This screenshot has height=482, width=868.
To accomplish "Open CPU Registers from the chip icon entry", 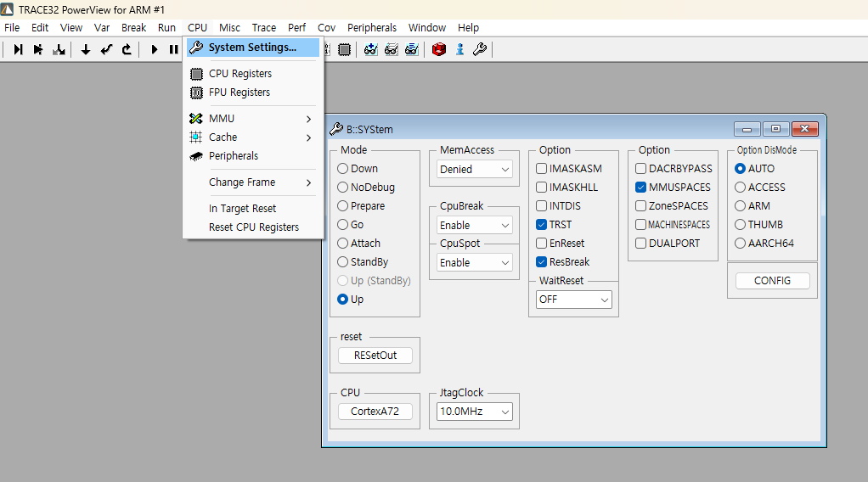I will pyautogui.click(x=240, y=74).
